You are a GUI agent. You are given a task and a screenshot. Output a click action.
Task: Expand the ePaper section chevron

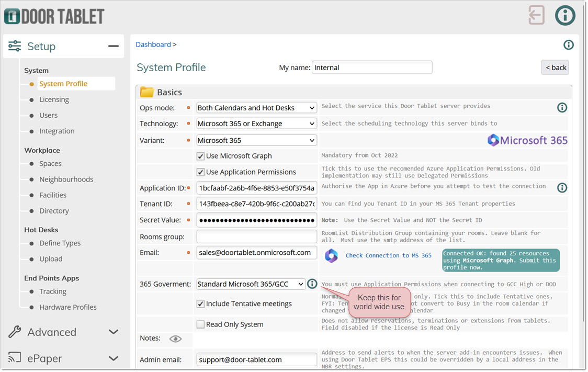pos(113,358)
